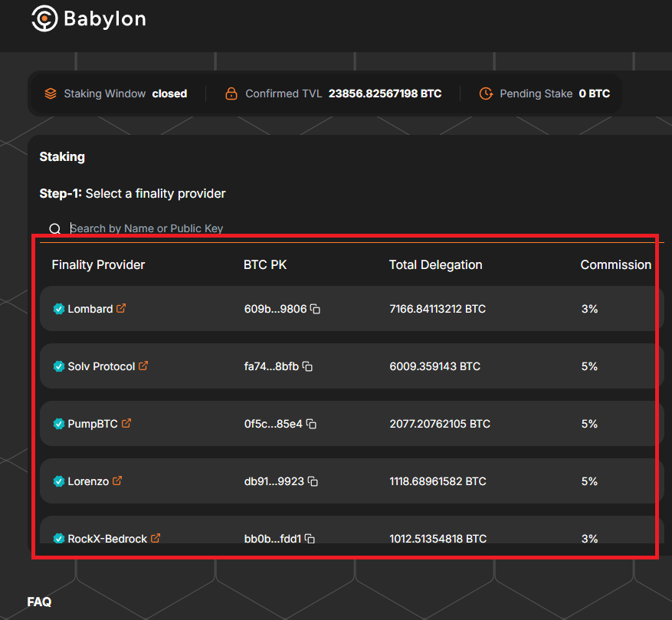Click the Total Delegation column header
Viewport: 672px width, 620px height.
coord(435,264)
